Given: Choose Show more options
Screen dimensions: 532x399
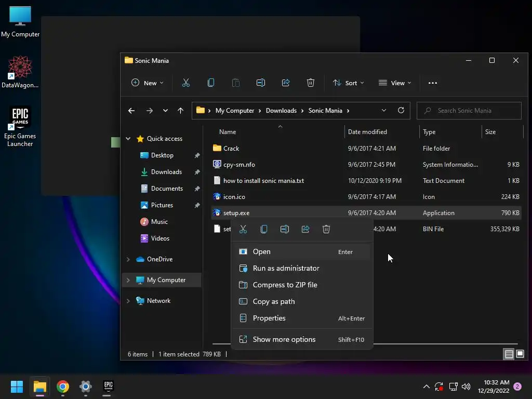Looking at the screenshot, I should tap(302, 340).
